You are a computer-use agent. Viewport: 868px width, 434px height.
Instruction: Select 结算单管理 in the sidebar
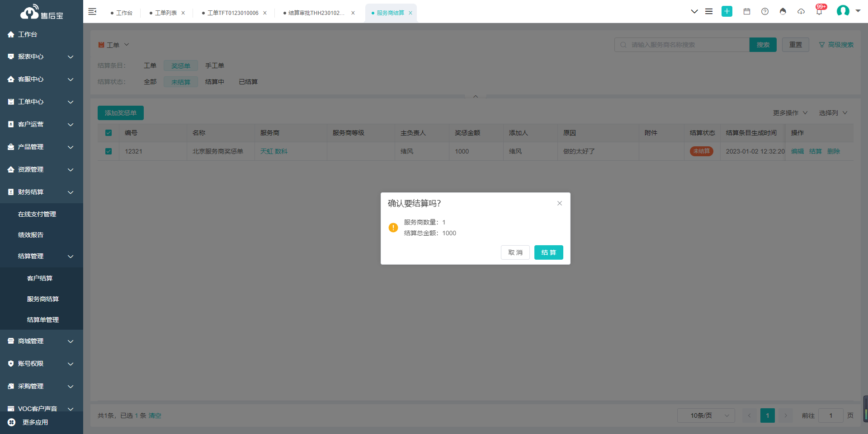pos(43,320)
